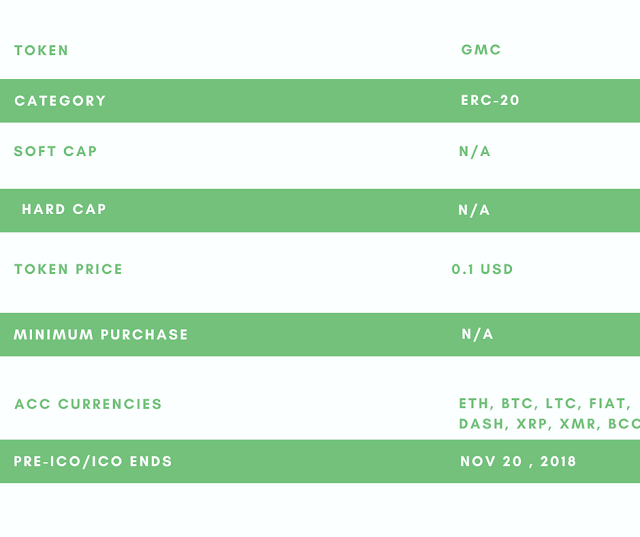Click the CATEGORY row label
640x537 pixels.
(x=60, y=101)
